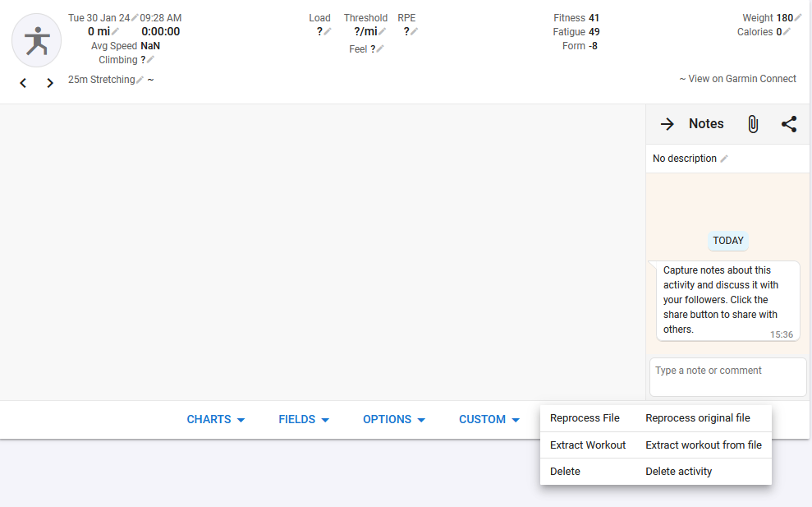The image size is (812, 507).
Task: Open the FIELDS dropdown menu
Action: click(x=304, y=419)
